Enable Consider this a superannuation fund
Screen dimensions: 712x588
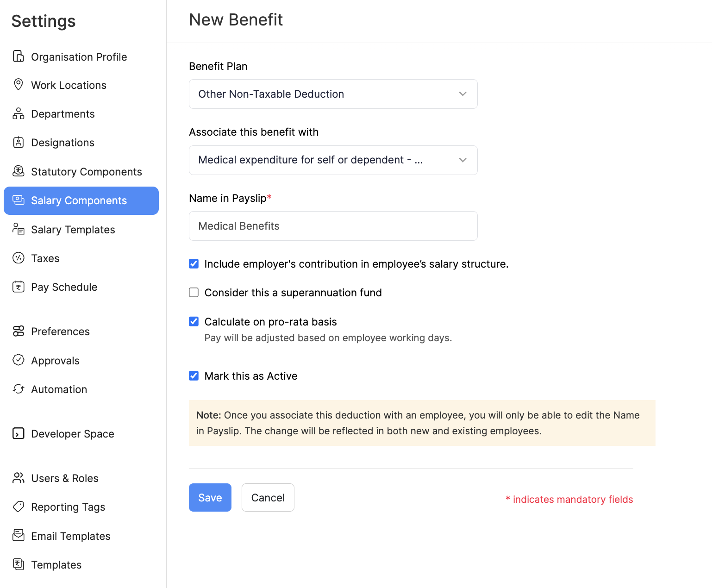pos(194,293)
